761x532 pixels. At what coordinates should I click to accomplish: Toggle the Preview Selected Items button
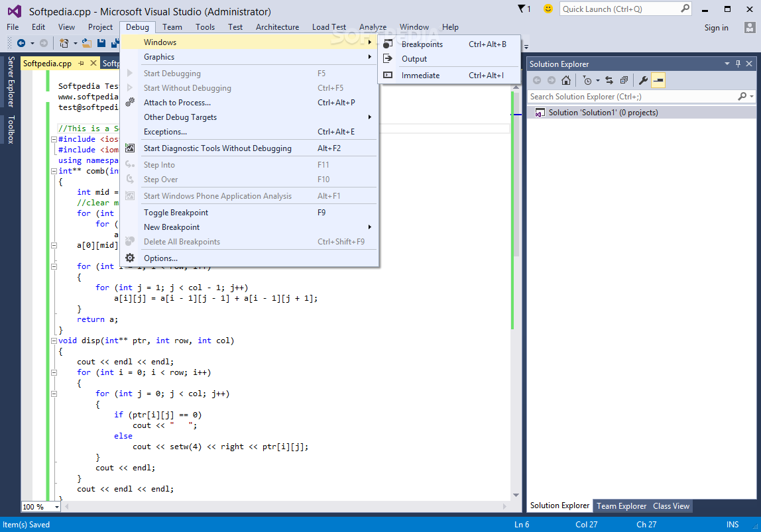point(658,81)
